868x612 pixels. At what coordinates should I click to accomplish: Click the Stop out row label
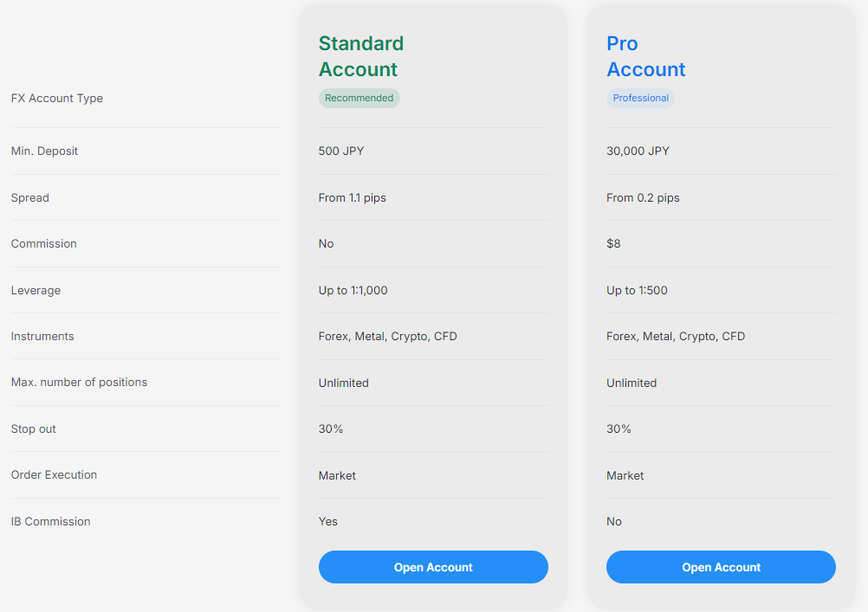[33, 428]
